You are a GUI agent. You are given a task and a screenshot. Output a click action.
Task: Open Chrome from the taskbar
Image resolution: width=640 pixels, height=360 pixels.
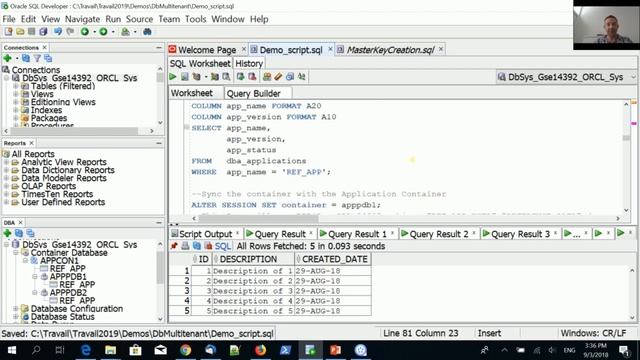pos(185,350)
